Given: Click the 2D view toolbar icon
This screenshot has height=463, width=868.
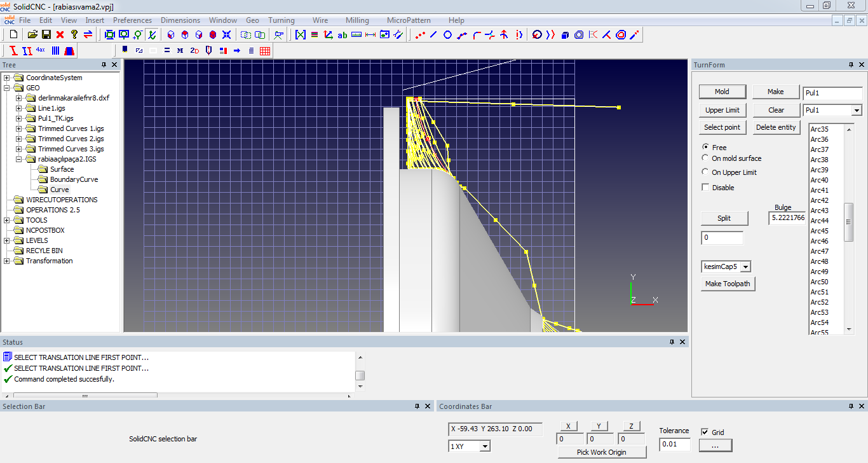Looking at the screenshot, I should pyautogui.click(x=194, y=50).
